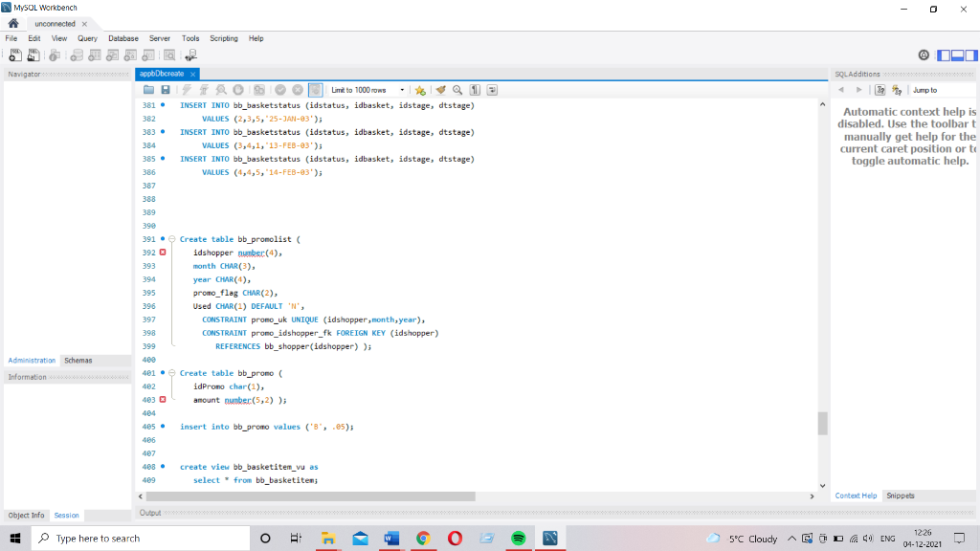Open a SQL script file in new tab
Viewport: 980px width, 551px height.
click(x=33, y=55)
